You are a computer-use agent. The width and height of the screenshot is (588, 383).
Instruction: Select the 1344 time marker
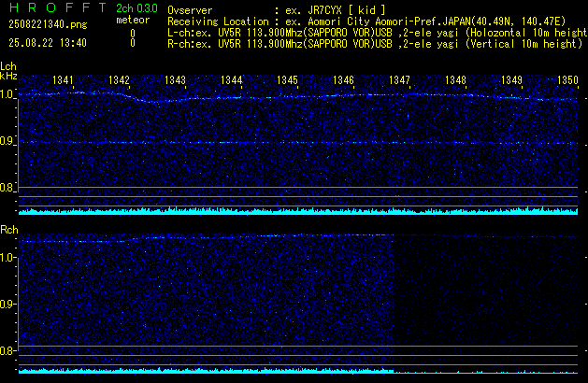(x=232, y=80)
